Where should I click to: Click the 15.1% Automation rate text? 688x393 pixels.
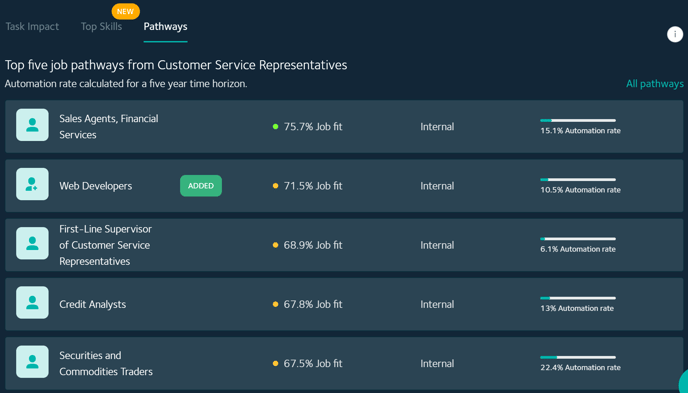click(x=580, y=131)
